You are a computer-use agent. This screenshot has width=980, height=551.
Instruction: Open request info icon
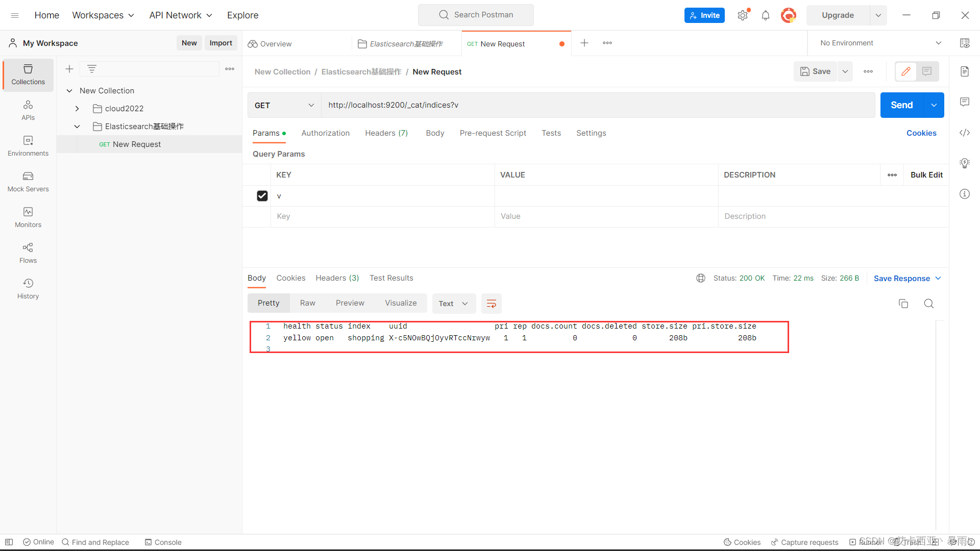(965, 194)
